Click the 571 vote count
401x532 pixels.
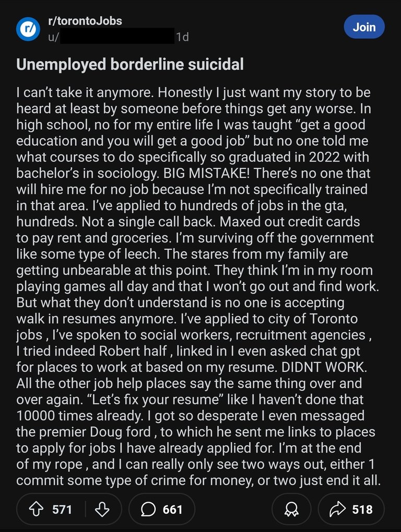pos(62,510)
